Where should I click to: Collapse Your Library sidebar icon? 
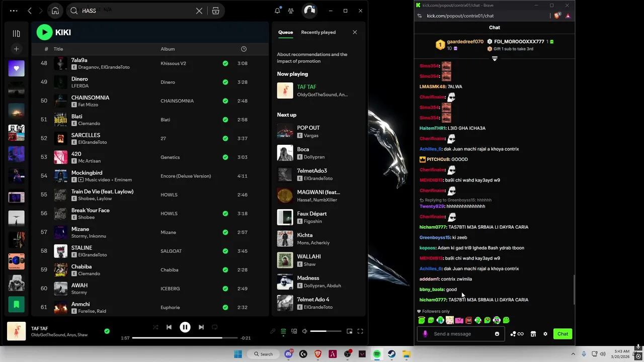point(16,33)
